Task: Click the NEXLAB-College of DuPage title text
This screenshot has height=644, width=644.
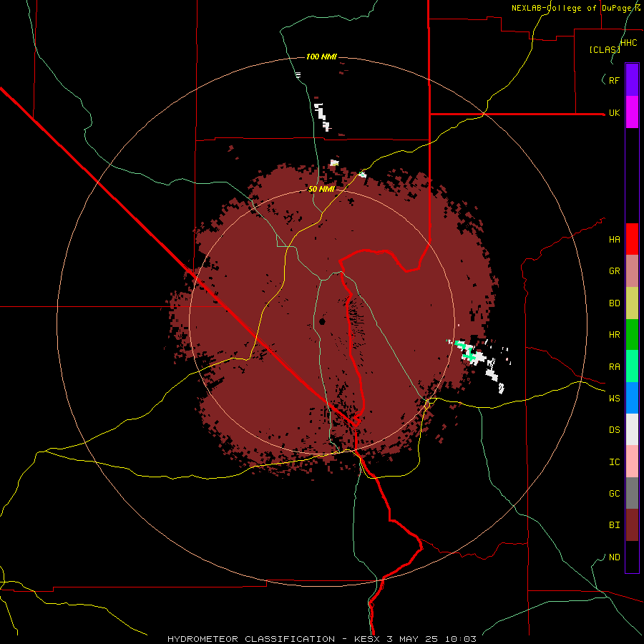Action: 575,8
